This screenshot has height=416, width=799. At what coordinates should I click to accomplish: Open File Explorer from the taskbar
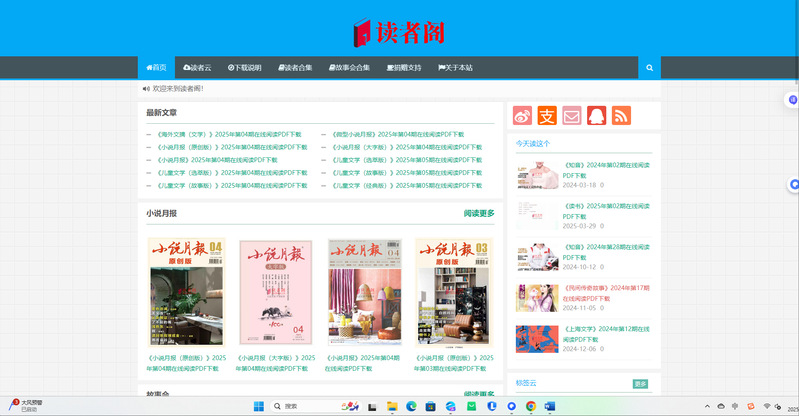392,406
